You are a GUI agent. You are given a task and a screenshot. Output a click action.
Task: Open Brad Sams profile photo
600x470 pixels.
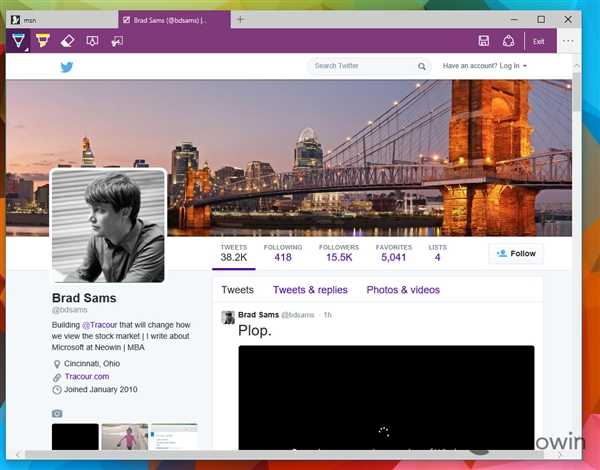108,226
